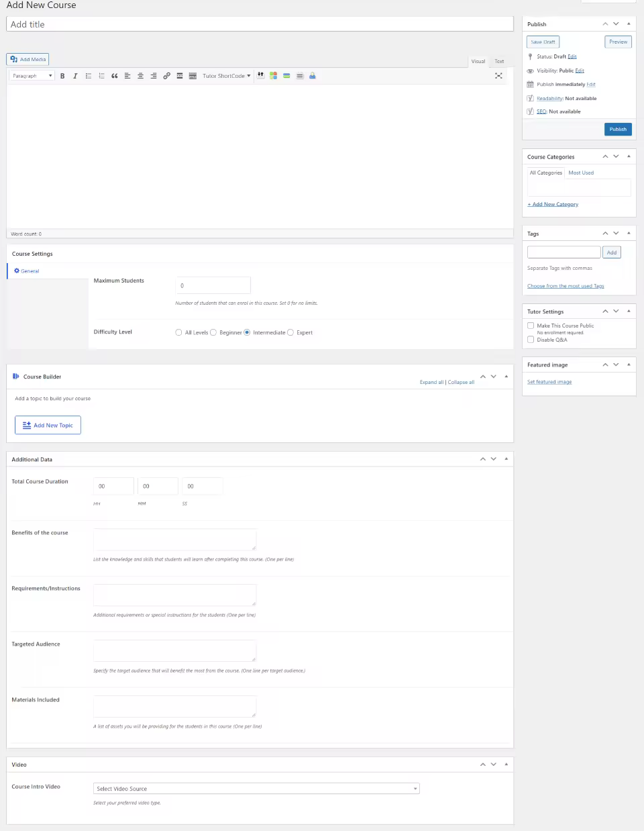Apply blockquote formatting
644x831 pixels.
[115, 76]
